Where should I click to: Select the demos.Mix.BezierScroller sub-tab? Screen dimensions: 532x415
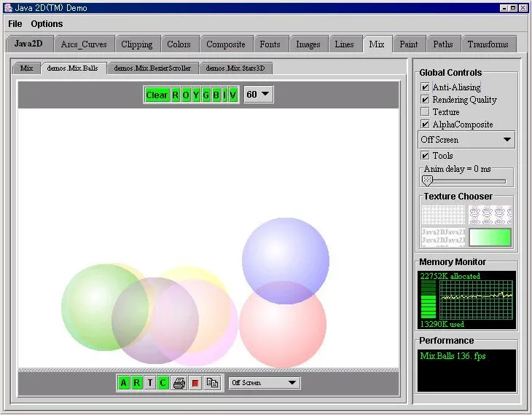pos(153,68)
